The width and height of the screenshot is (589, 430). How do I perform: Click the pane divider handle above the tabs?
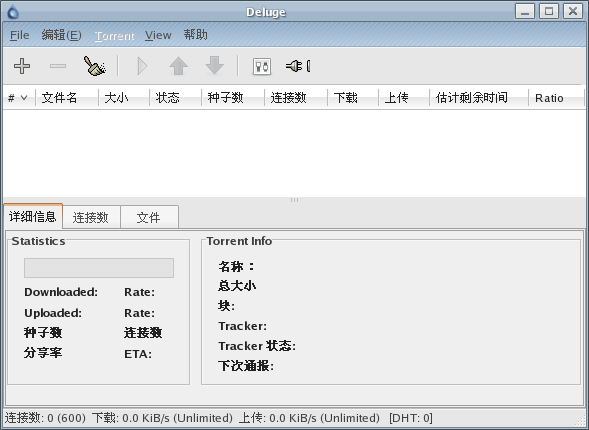294,200
